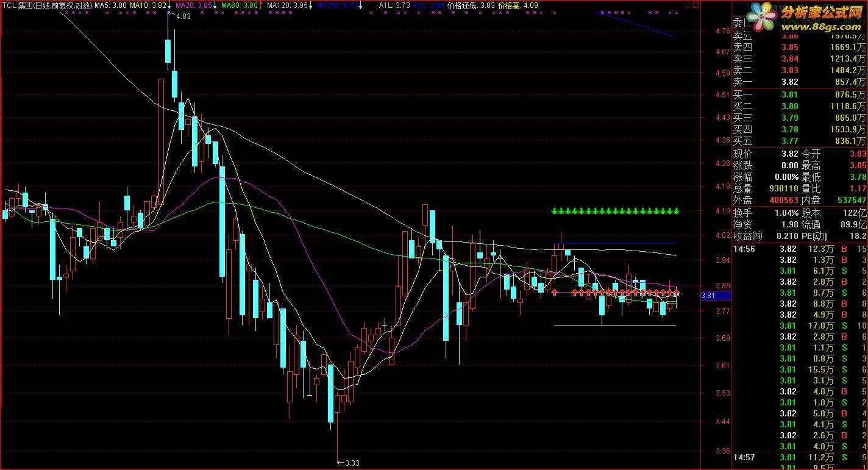Click the 内盘 value 537547
This screenshot has width=868, height=470.
852,200
